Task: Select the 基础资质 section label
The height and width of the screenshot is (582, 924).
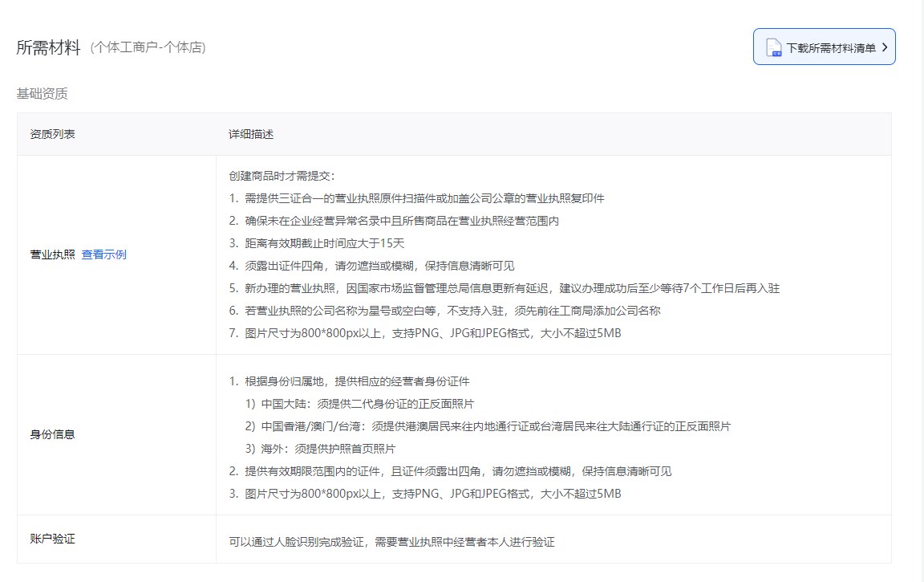Action: [42, 94]
